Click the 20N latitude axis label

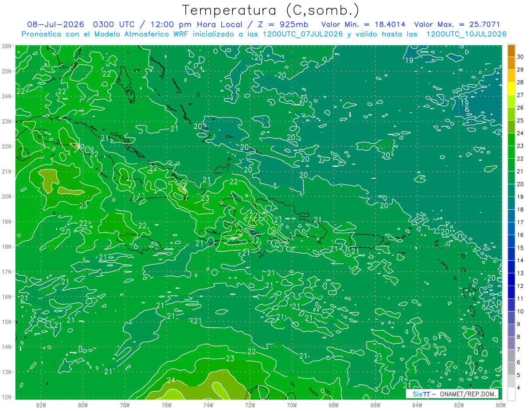(x=6, y=196)
